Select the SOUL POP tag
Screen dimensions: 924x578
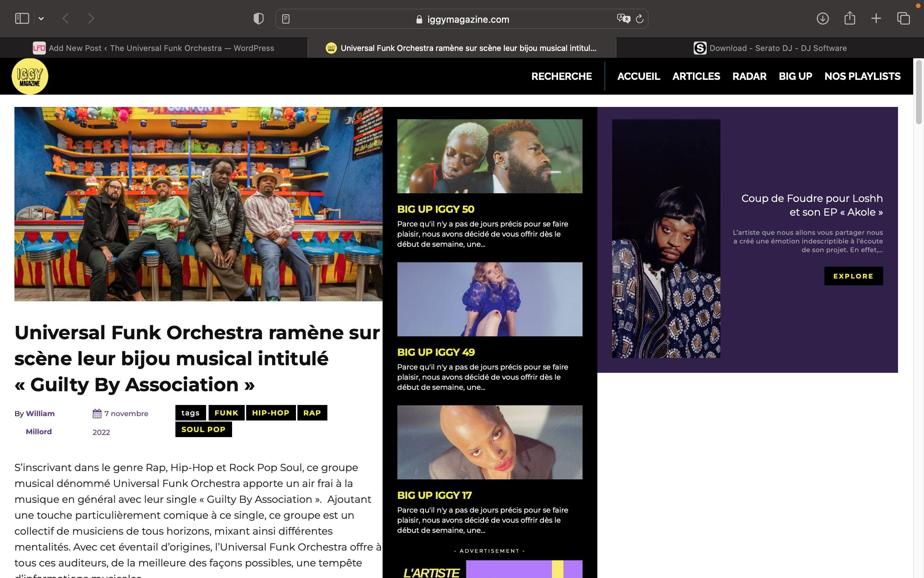pos(204,429)
